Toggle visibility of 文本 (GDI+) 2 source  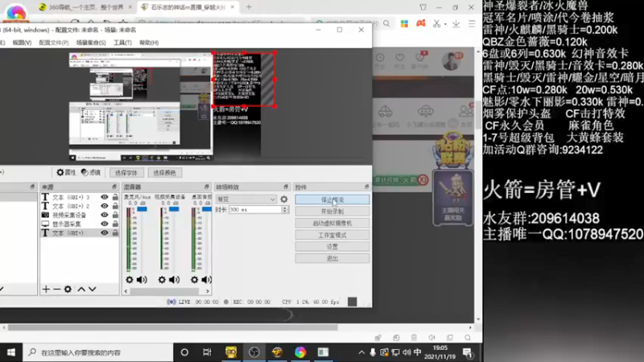click(x=105, y=206)
